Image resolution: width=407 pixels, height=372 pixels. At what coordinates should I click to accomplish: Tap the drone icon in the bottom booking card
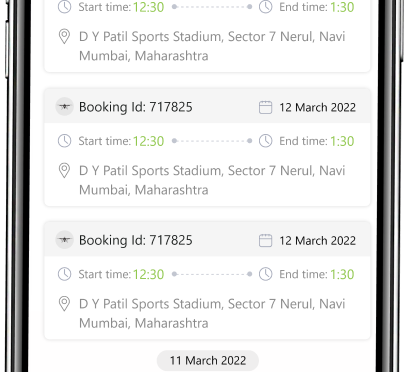(64, 240)
